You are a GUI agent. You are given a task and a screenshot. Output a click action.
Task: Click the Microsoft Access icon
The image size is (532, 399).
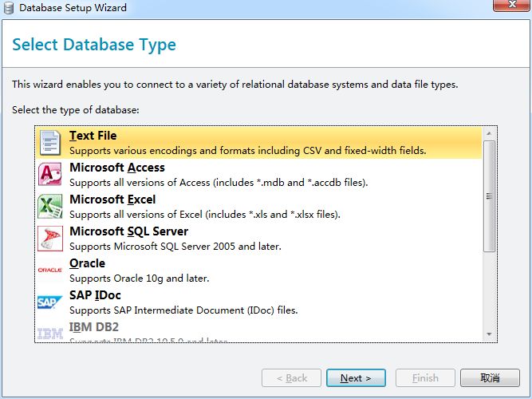click(x=50, y=174)
